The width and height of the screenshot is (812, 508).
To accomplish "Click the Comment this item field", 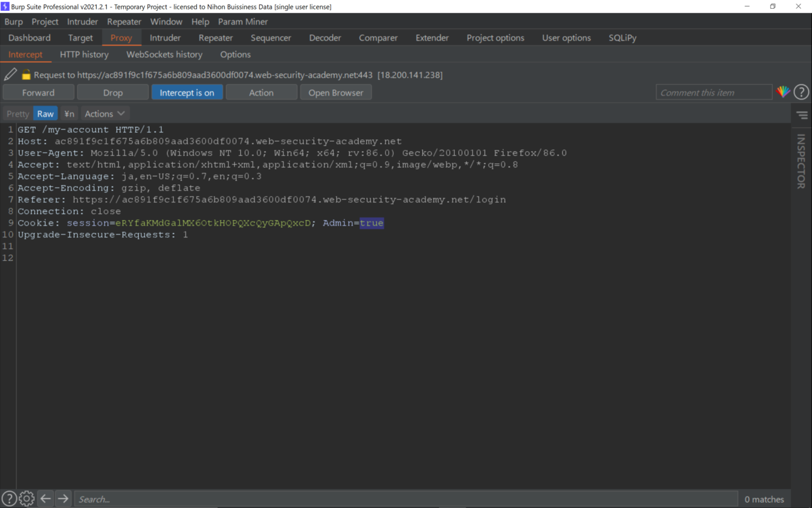I will [x=714, y=93].
